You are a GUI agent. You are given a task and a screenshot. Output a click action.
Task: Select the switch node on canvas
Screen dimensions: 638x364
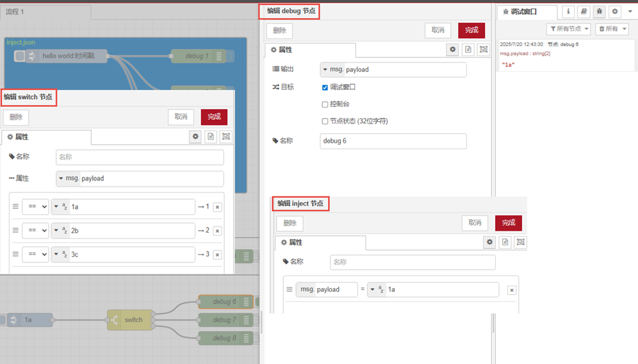pyautogui.click(x=130, y=319)
